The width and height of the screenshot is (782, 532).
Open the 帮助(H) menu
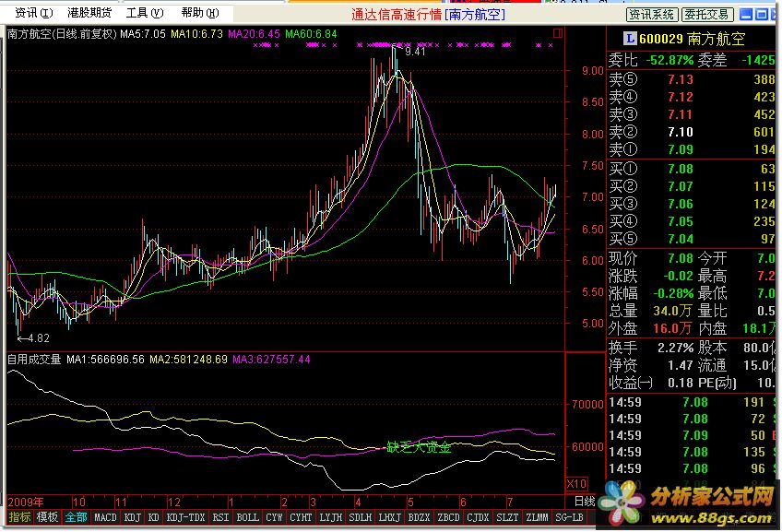(200, 13)
